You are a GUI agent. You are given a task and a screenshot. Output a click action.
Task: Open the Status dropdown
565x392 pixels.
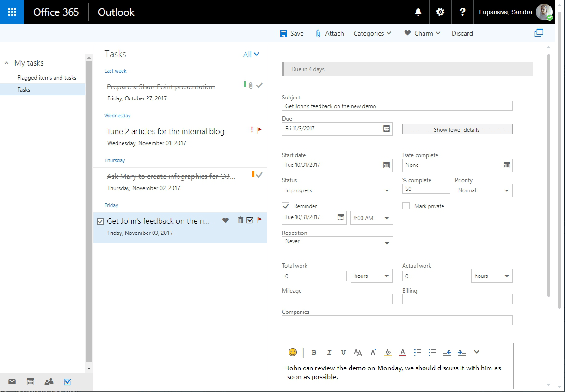337,190
